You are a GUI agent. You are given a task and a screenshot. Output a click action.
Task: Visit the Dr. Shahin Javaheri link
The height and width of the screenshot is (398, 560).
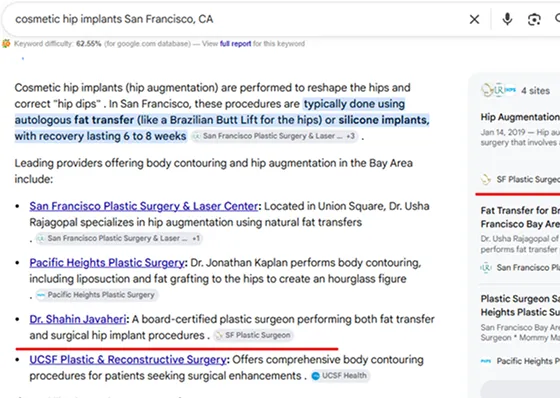coord(78,319)
